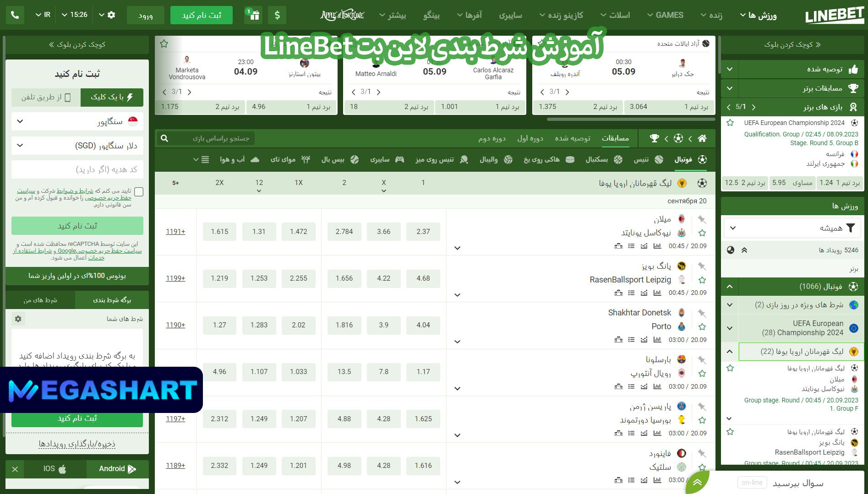Click the bet slip settings gear
Image resolution: width=868 pixels, height=494 pixels.
click(x=18, y=319)
